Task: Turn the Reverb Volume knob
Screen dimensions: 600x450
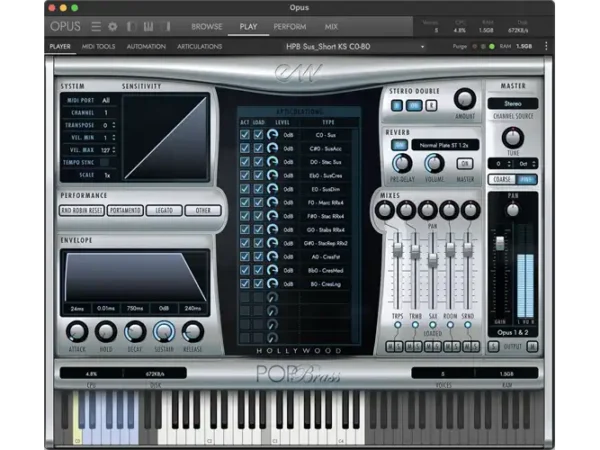Action: click(434, 163)
